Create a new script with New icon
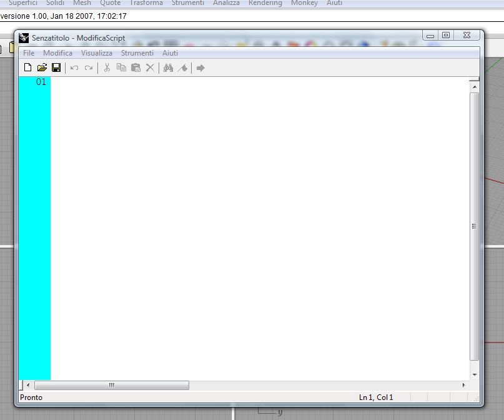The image size is (504, 420). pyautogui.click(x=27, y=67)
